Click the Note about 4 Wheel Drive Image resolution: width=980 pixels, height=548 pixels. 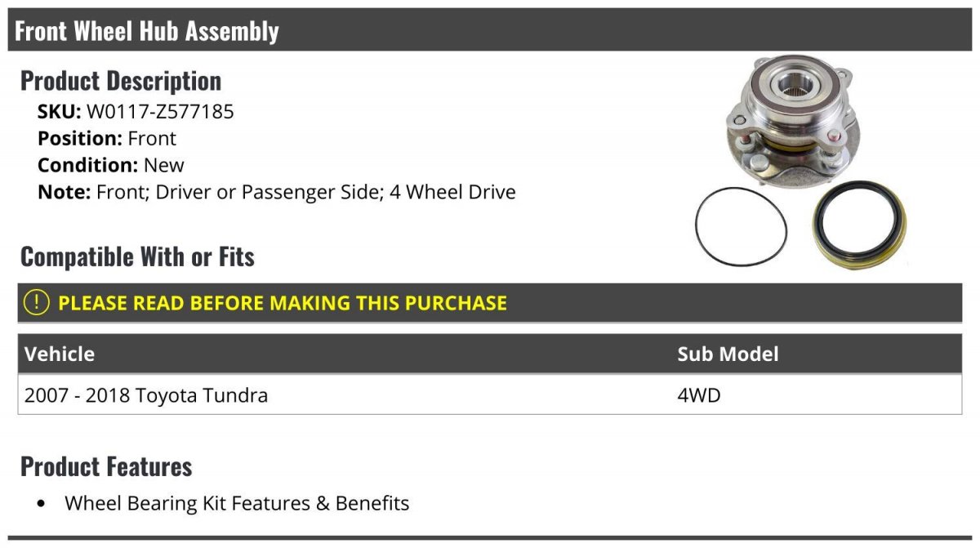(277, 192)
